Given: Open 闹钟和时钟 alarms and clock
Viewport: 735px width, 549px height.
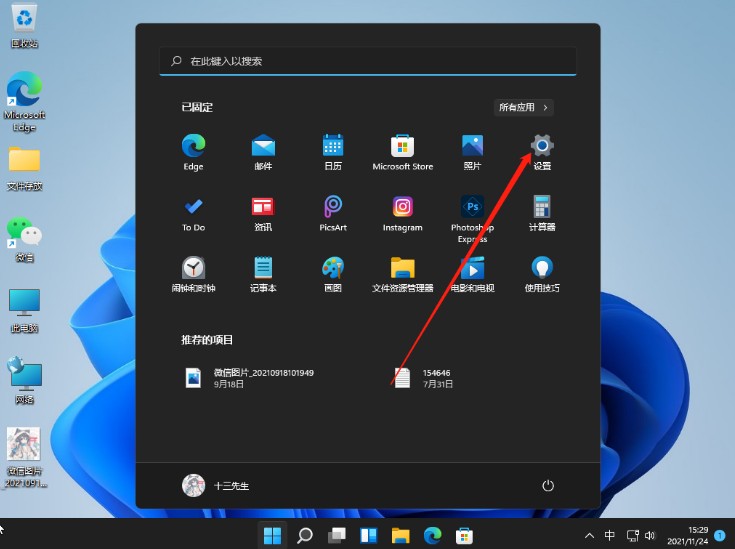Looking at the screenshot, I should pos(193,274).
